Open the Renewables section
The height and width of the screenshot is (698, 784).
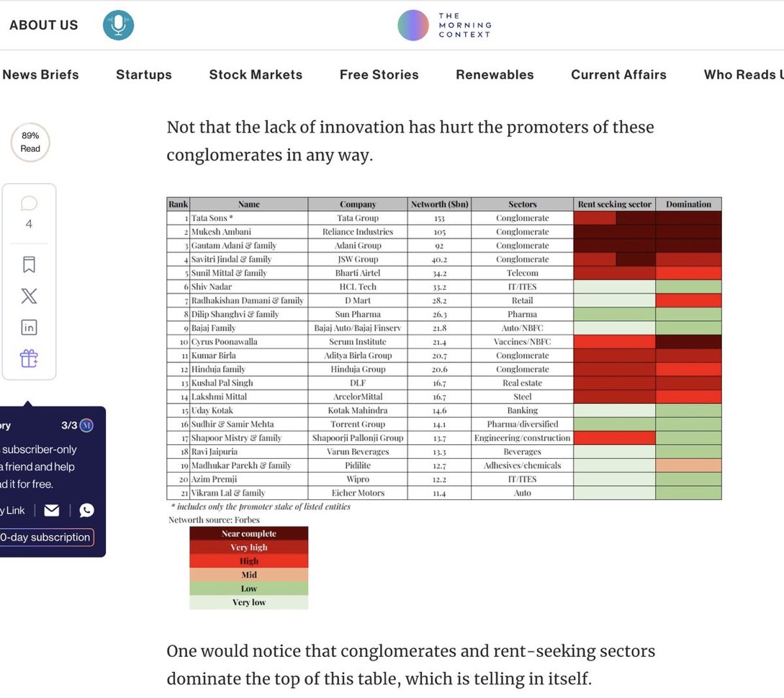(495, 74)
